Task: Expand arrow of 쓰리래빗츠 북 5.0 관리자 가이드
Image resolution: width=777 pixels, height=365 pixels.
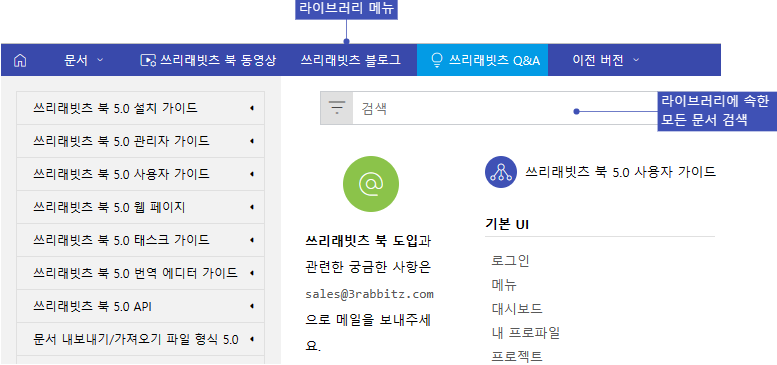Action: (x=252, y=141)
